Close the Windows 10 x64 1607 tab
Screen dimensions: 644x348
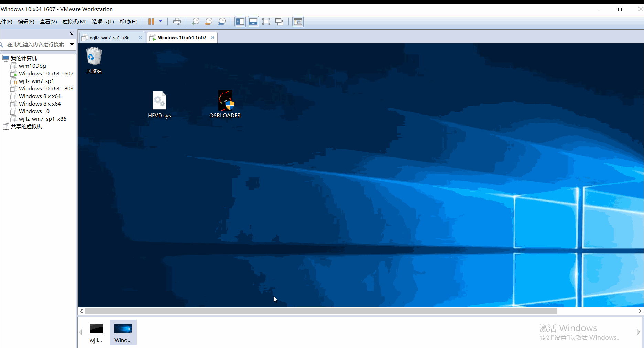point(212,37)
